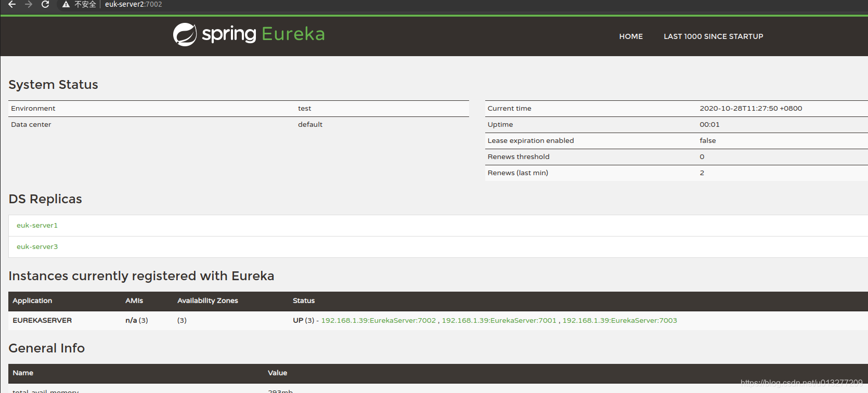The width and height of the screenshot is (868, 393).
Task: Click the Instances currently registered heading
Action: pos(141,276)
